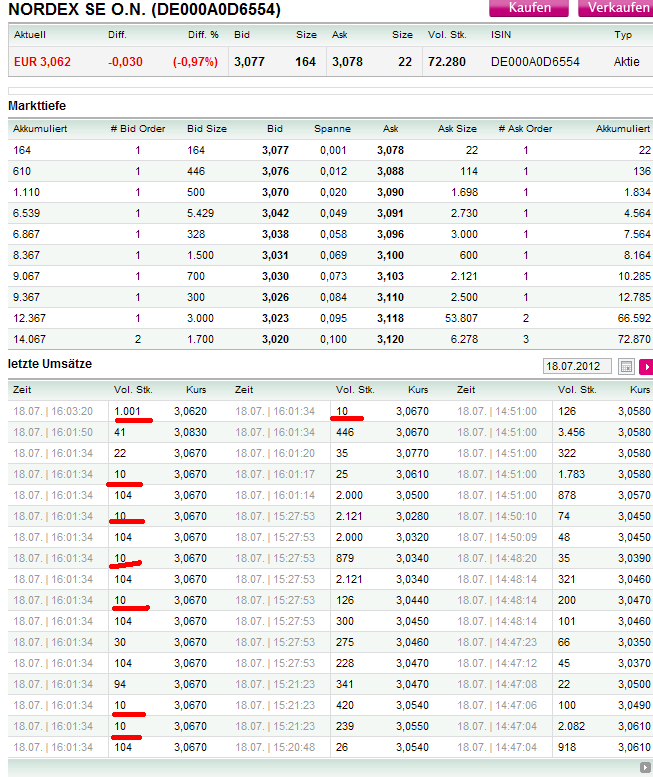Click the Typ value Aktie
Image resolution: width=653 pixels, height=777 pixels.
[x=626, y=62]
